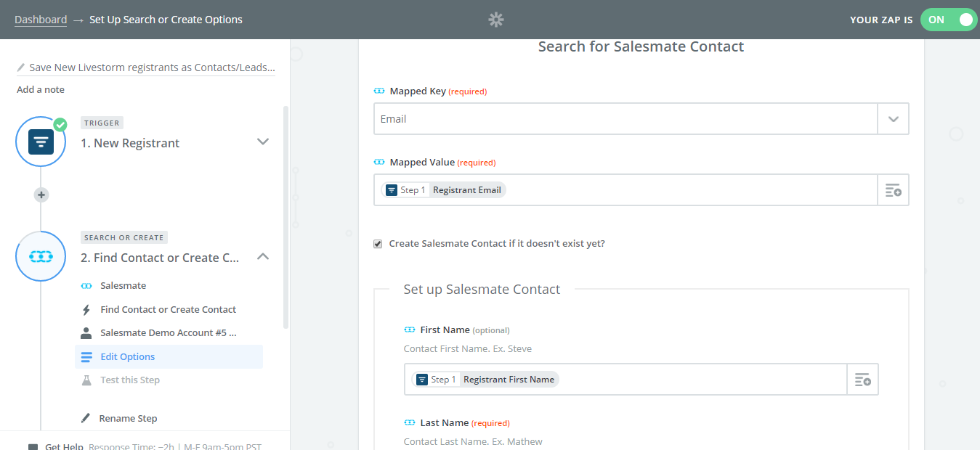The width and height of the screenshot is (980, 450).
Task: Click Salesmate icon beside Mapped Key label
Action: click(x=379, y=91)
